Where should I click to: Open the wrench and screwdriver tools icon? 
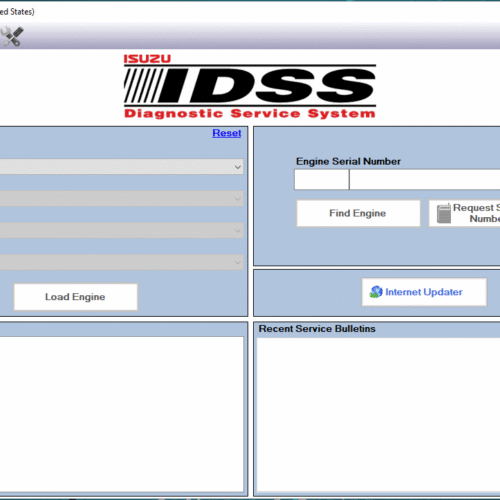point(12,36)
